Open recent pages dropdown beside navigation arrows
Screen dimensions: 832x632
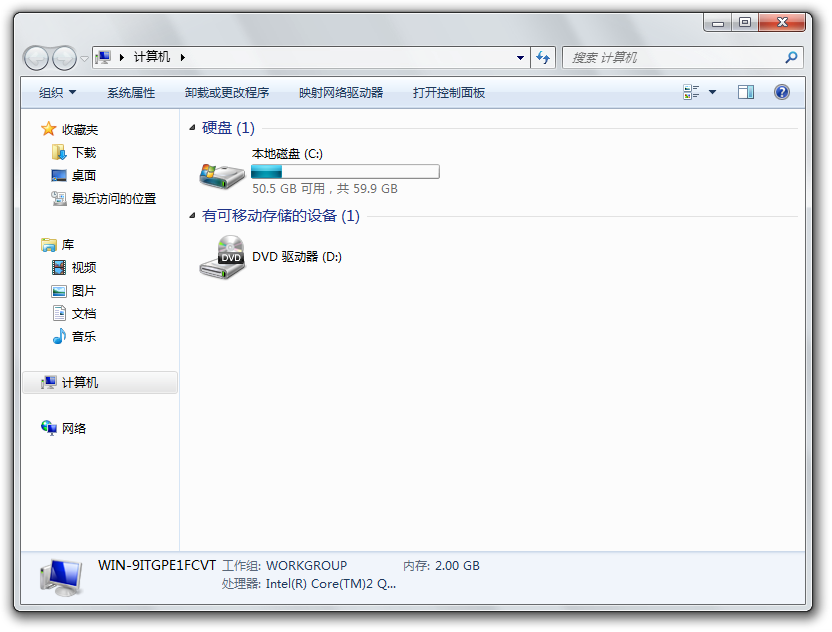coord(84,58)
